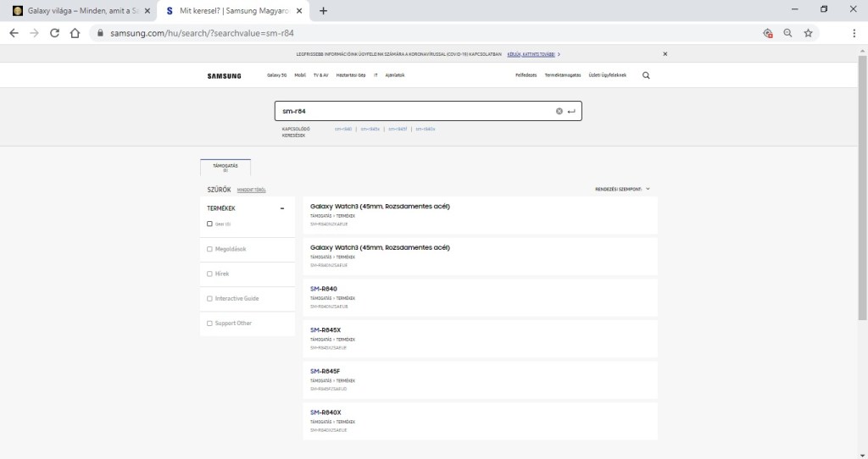Open the magnifier search icon in header
868x459 pixels.
pos(646,75)
